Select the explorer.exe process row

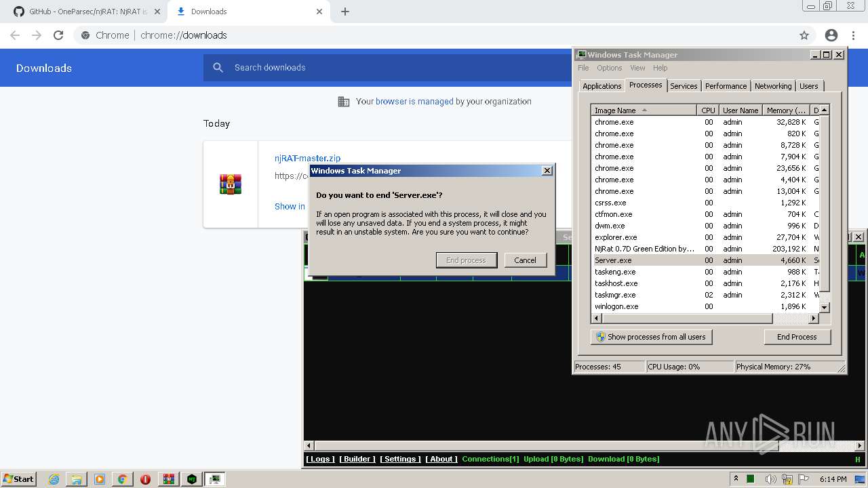point(705,237)
